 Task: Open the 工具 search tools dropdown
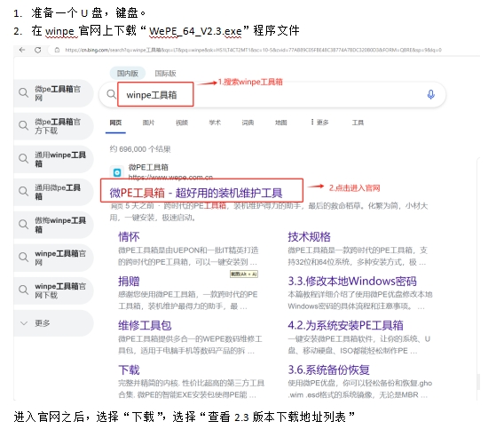358,123
